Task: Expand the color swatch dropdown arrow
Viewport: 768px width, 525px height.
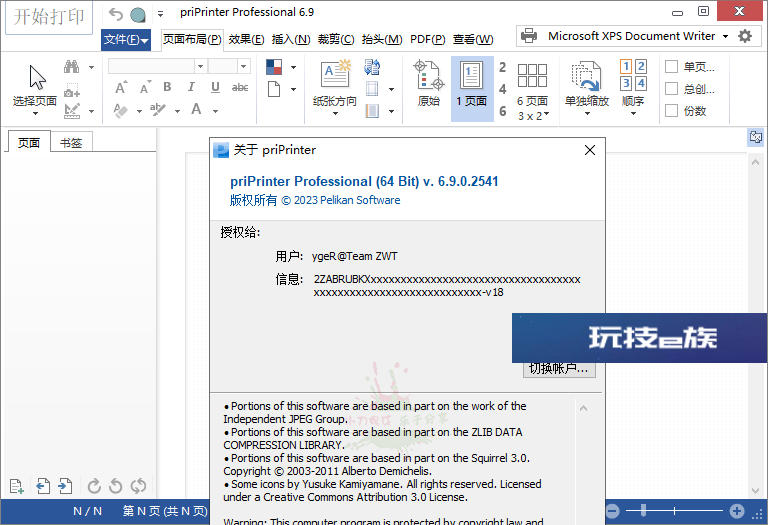Action: tap(293, 67)
